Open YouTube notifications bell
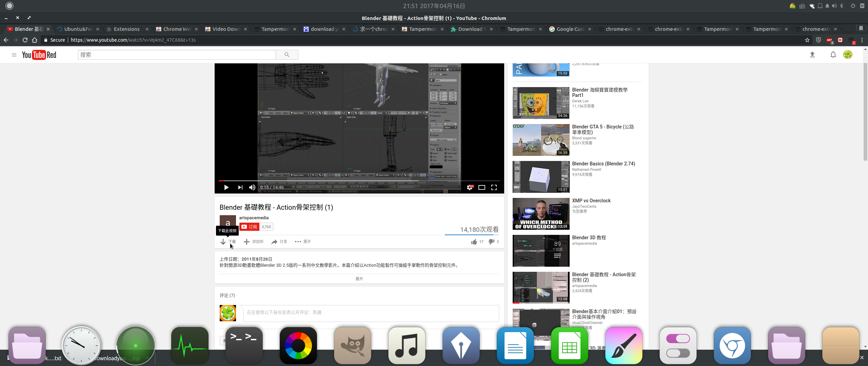The image size is (868, 366). click(x=833, y=55)
